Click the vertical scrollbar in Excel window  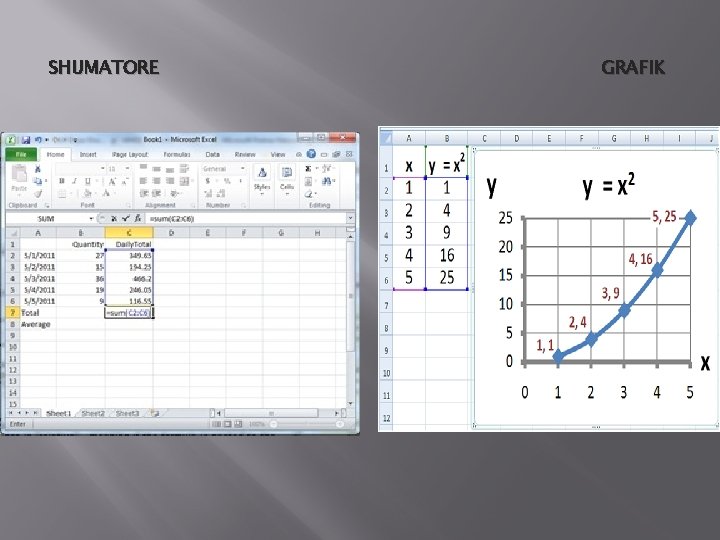pyautogui.click(x=350, y=319)
